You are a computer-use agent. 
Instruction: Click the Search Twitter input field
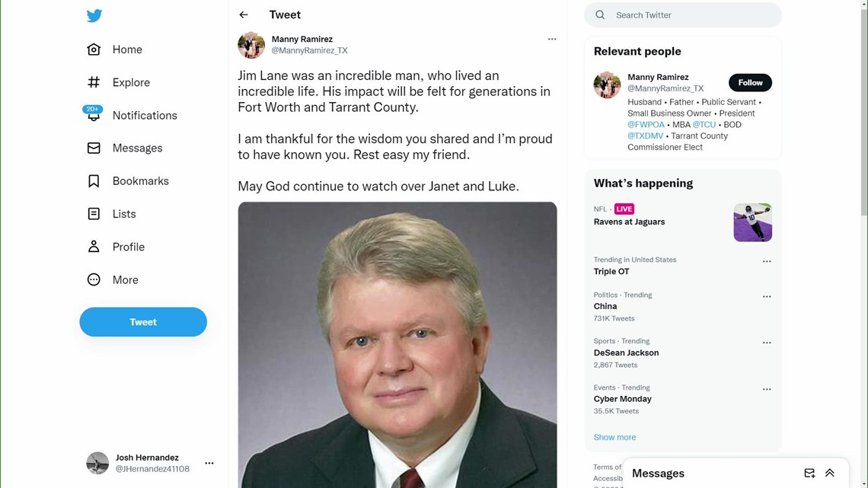[693, 15]
